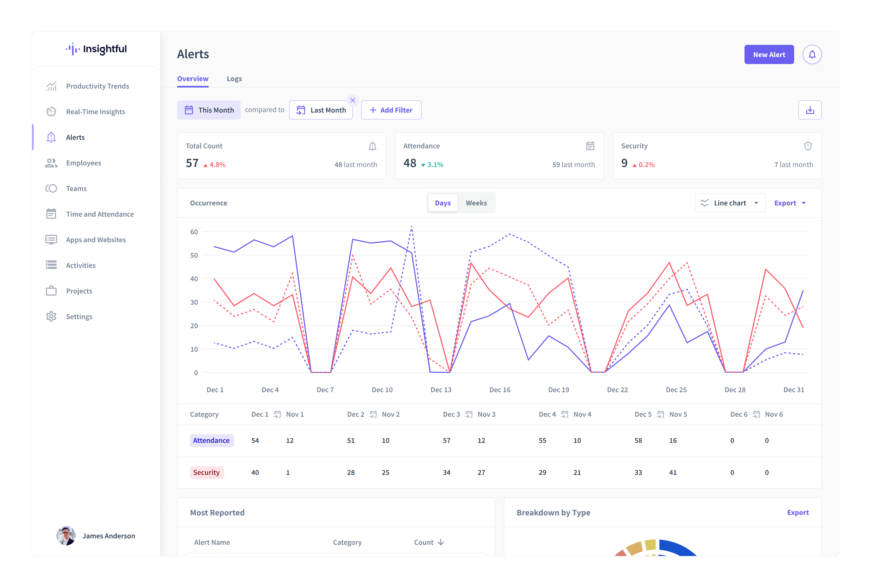The height and width of the screenshot is (588, 871).
Task: Click the notification bell icon
Action: 812,55
